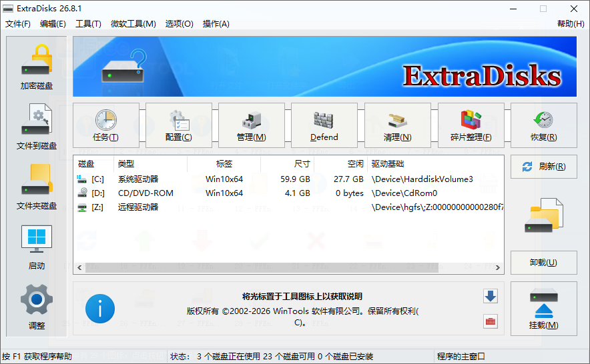Image resolution: width=590 pixels, height=364 pixels.
Task: Click 程序的主窗口 status bar entry
Action: (x=461, y=356)
